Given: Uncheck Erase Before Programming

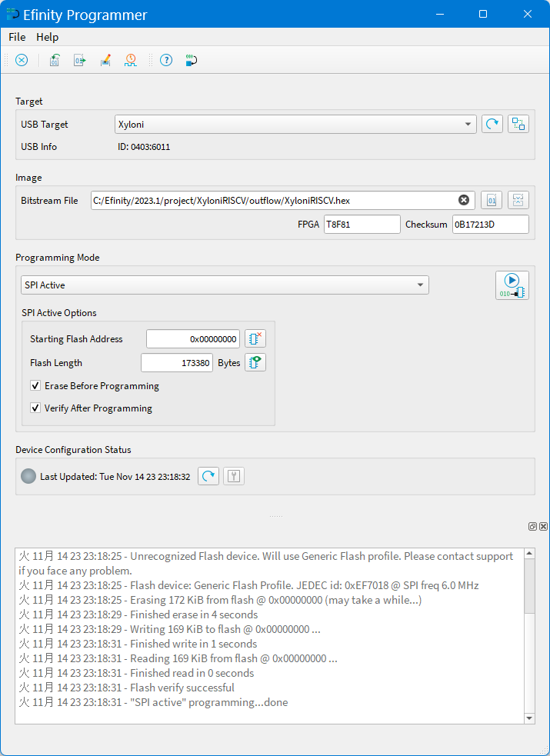Looking at the screenshot, I should coord(35,386).
